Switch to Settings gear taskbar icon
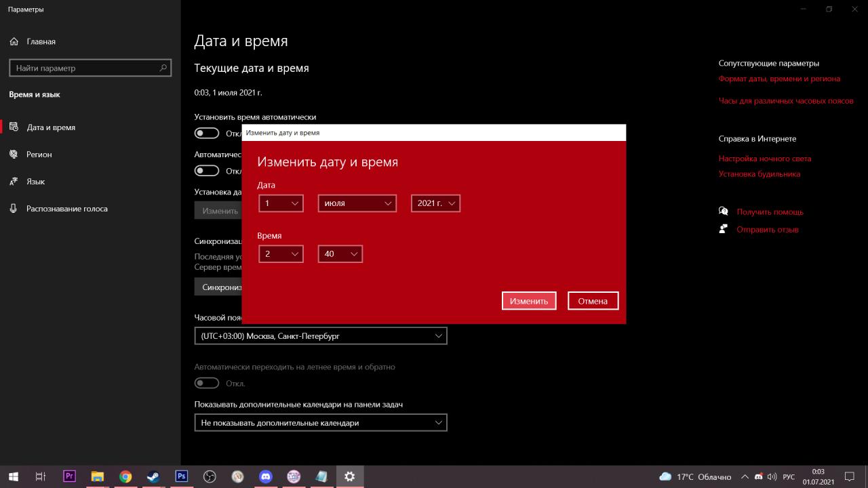868x488 pixels. click(x=349, y=476)
